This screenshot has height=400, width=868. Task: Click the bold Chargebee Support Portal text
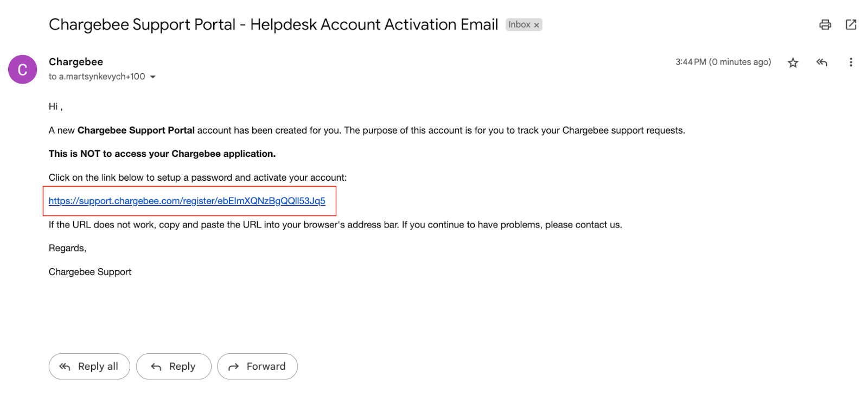click(136, 130)
